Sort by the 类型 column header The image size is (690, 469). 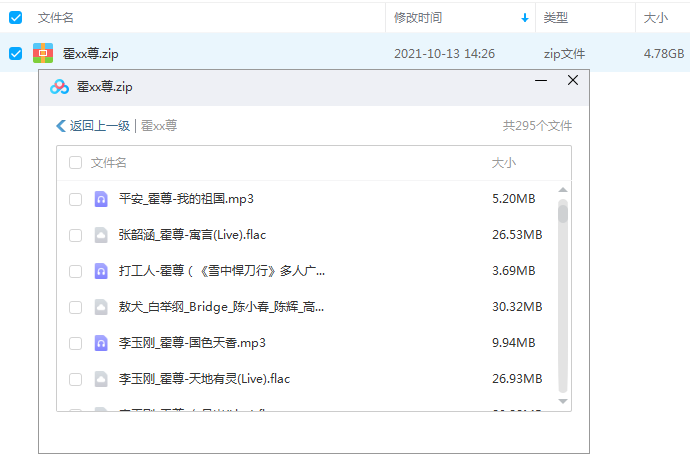pos(555,18)
